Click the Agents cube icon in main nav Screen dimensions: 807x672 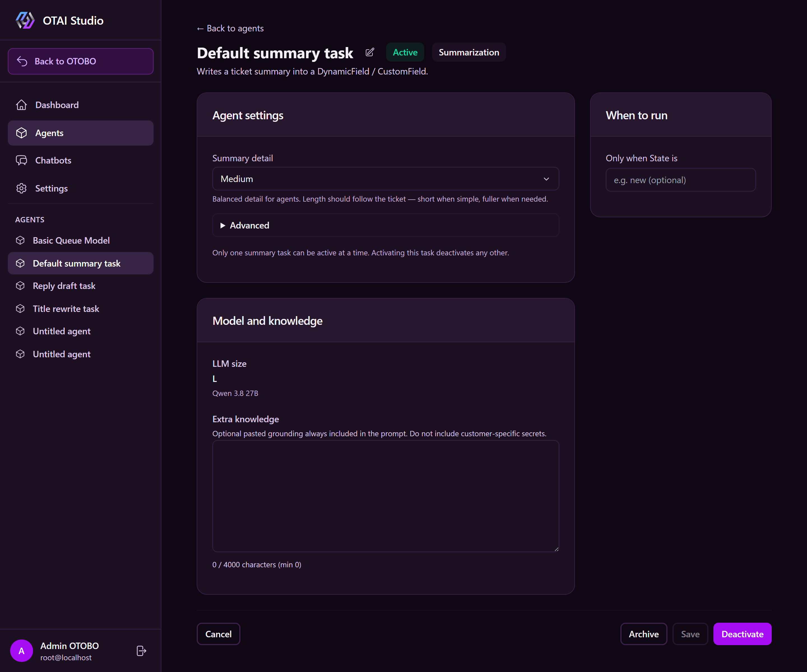(22, 133)
